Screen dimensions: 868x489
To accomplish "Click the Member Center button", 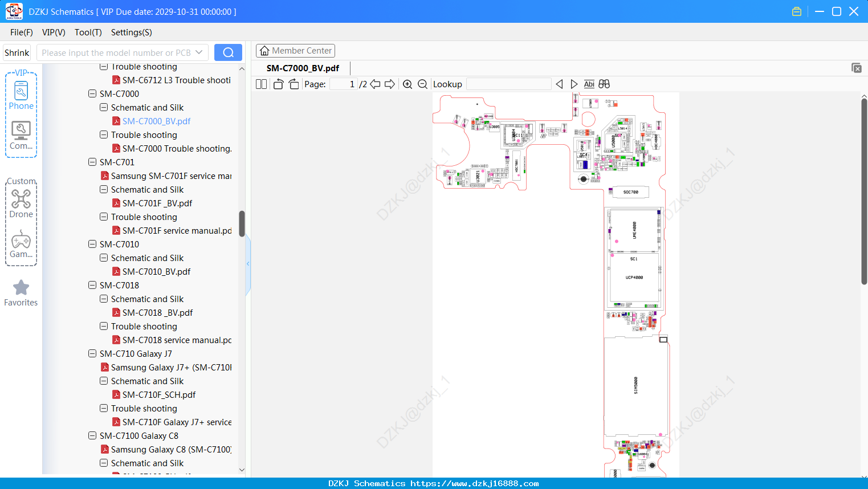I will pos(295,51).
